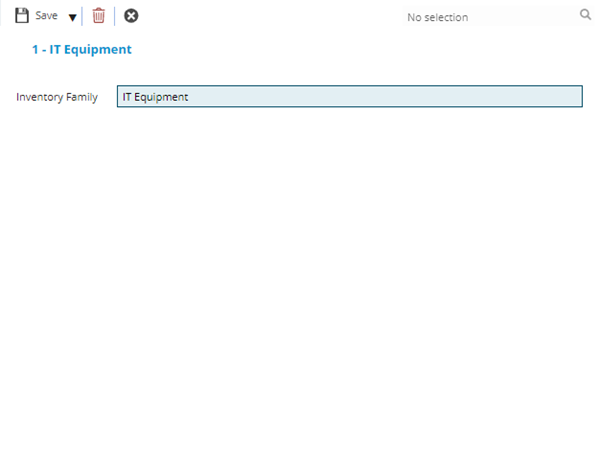The height and width of the screenshot is (461, 600).
Task: Hit the red trash can toolbar button
Action: (98, 16)
